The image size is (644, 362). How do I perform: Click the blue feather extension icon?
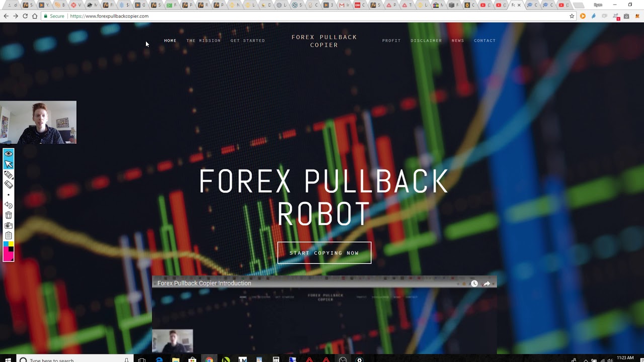tap(594, 16)
